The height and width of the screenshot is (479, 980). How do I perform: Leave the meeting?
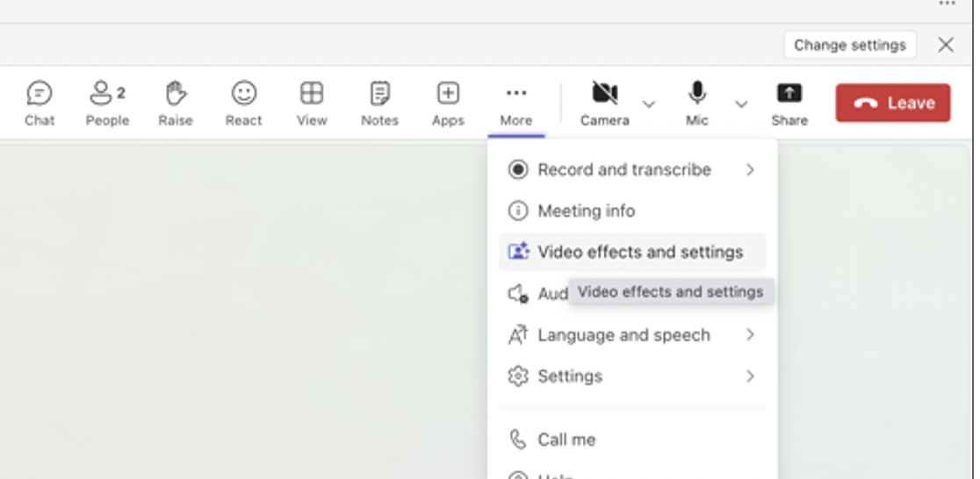pyautogui.click(x=892, y=103)
